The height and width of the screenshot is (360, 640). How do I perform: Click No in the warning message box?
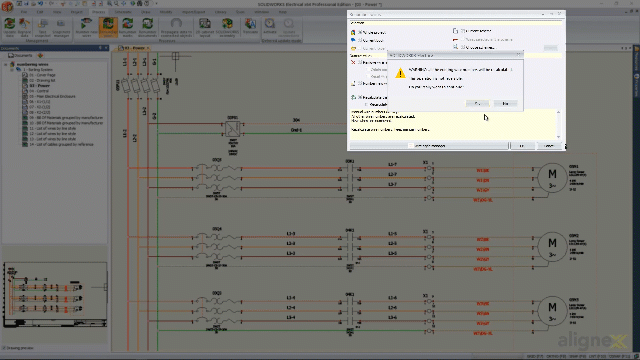[x=505, y=104]
